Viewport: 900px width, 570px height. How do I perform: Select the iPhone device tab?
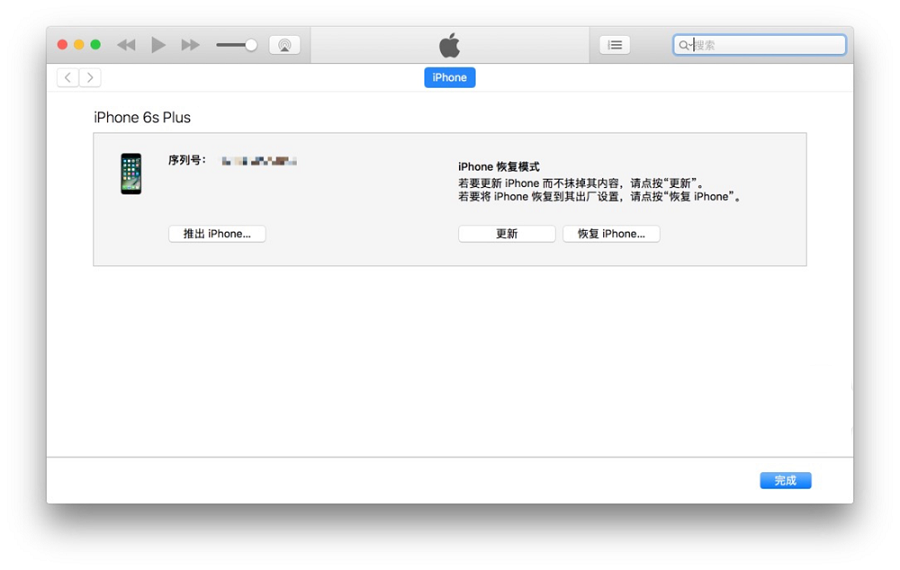(449, 77)
